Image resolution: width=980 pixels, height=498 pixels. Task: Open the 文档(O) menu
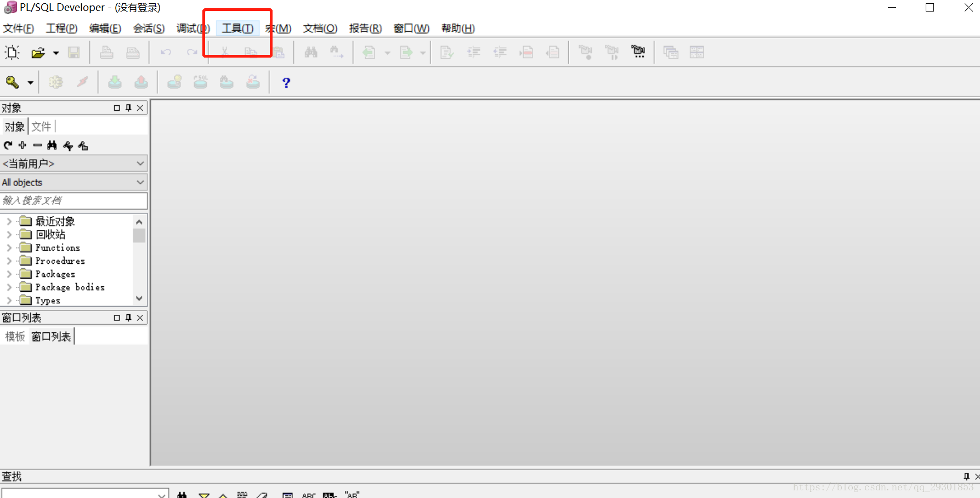pyautogui.click(x=320, y=29)
